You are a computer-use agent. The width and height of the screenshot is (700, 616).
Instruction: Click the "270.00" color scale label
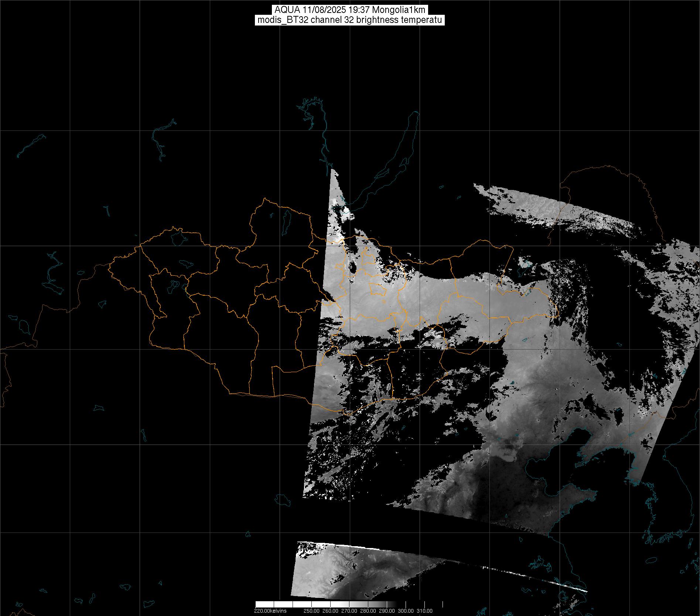pyautogui.click(x=349, y=610)
